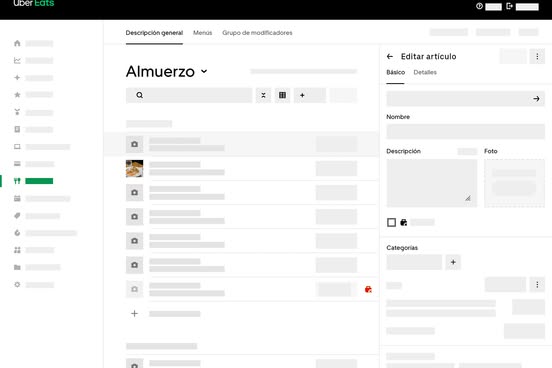The width and height of the screenshot is (552, 368).
Task: Switch to the table grid view icon
Action: click(282, 95)
